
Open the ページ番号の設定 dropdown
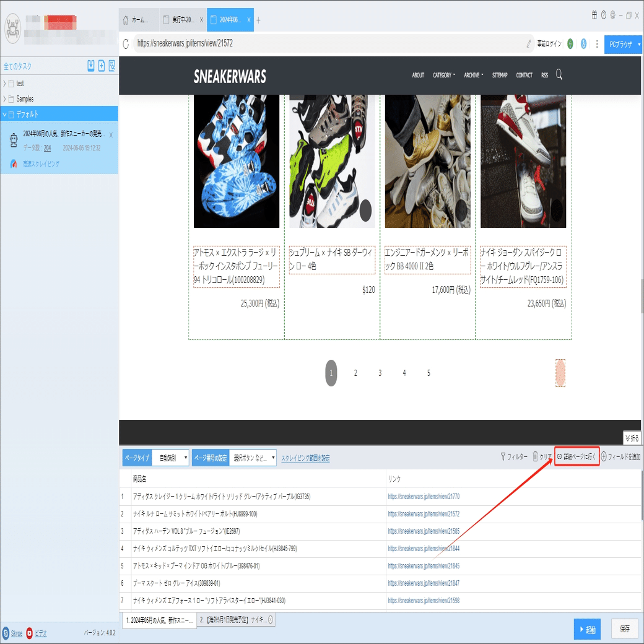[253, 458]
